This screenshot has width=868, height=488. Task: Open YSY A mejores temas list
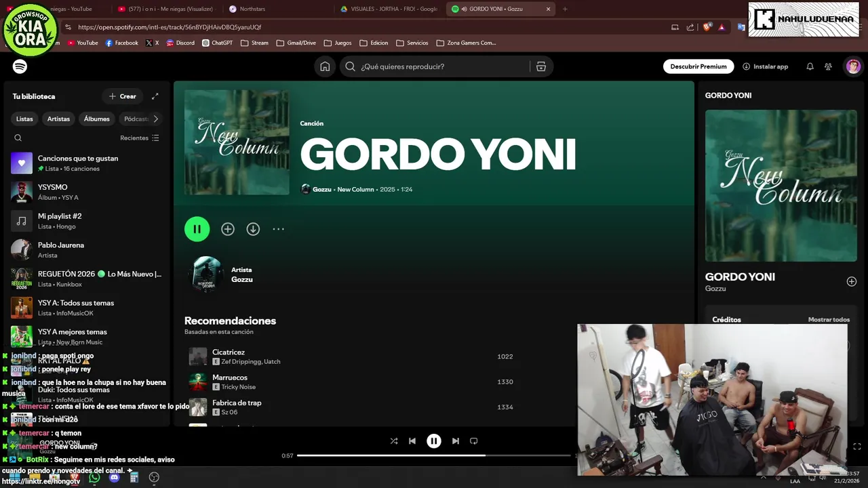pos(87,336)
